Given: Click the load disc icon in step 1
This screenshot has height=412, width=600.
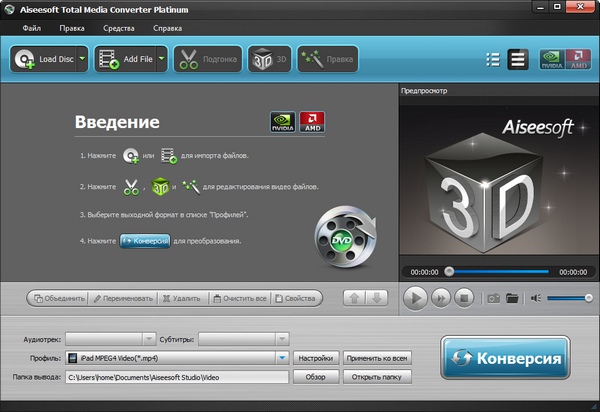Looking at the screenshot, I should (131, 156).
